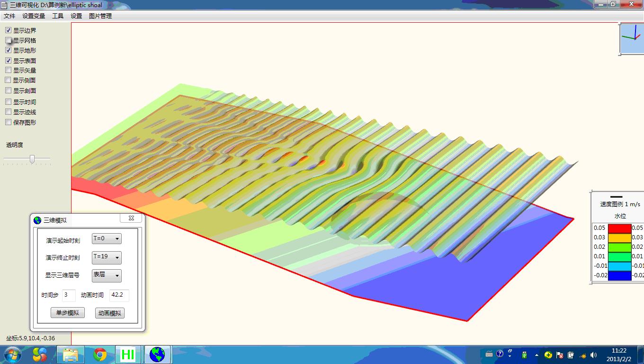The height and width of the screenshot is (364, 644).
Task: Open the green HI application in taskbar
Action: point(128,355)
